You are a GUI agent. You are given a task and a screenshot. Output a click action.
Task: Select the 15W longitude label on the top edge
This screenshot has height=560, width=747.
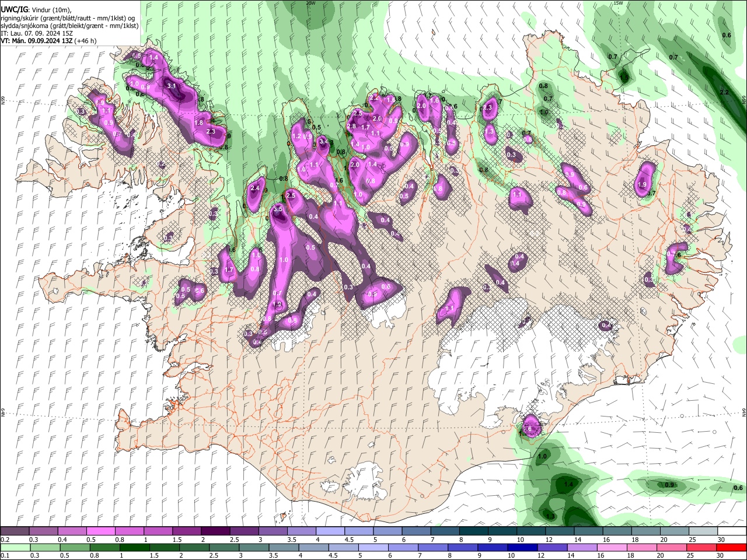[x=619, y=3]
